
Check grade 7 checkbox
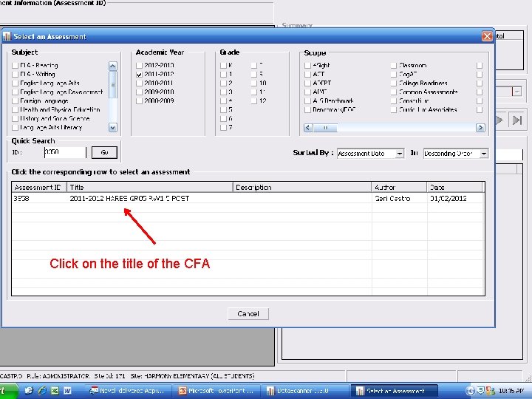pyautogui.click(x=223, y=128)
